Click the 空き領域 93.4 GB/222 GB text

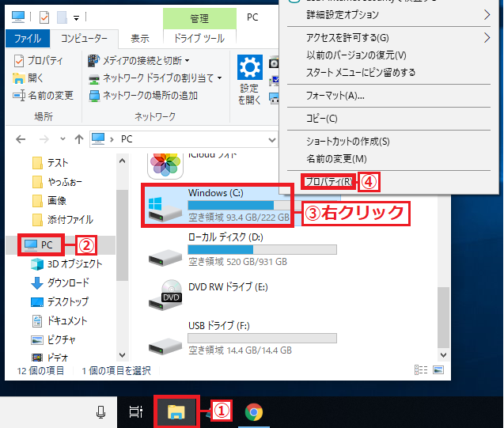pos(239,218)
